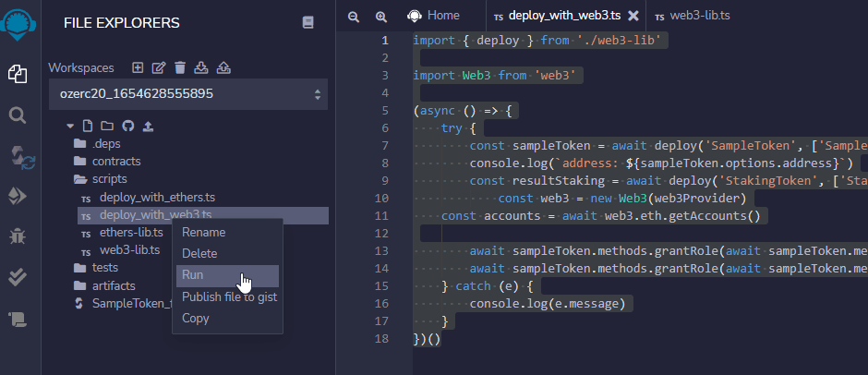The image size is (868, 375).
Task: Switch to the web3-lib.ts tab
Action: [x=692, y=16]
